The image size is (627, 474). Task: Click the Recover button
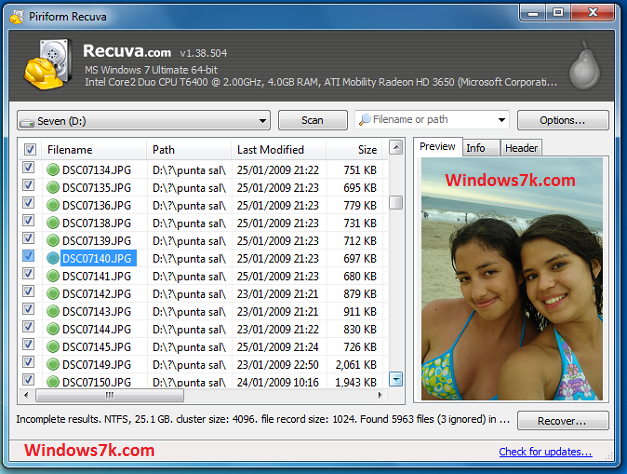(563, 421)
